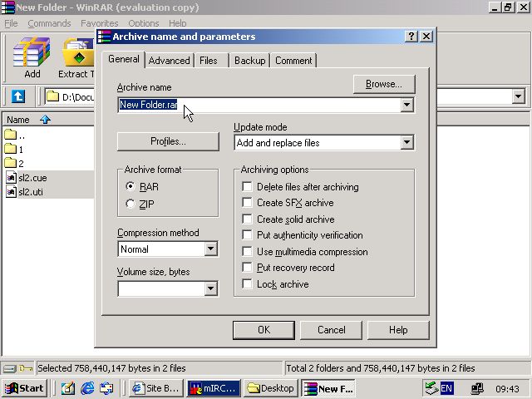
Task: Open the Commands menu in WinRAR
Action: pos(49,23)
